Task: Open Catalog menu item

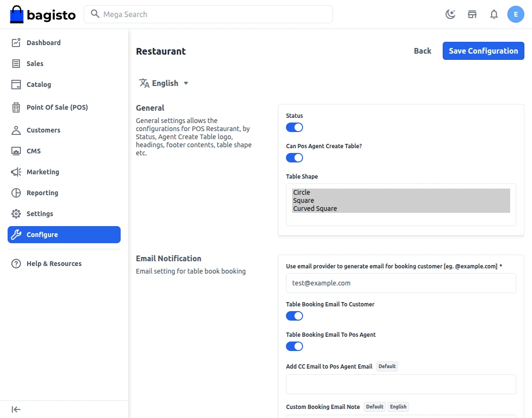Action: [x=64, y=85]
